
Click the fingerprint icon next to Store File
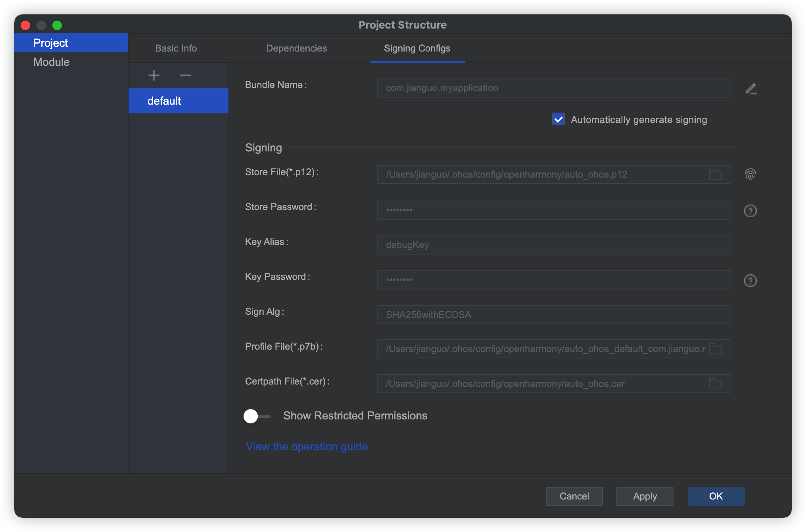[750, 174]
